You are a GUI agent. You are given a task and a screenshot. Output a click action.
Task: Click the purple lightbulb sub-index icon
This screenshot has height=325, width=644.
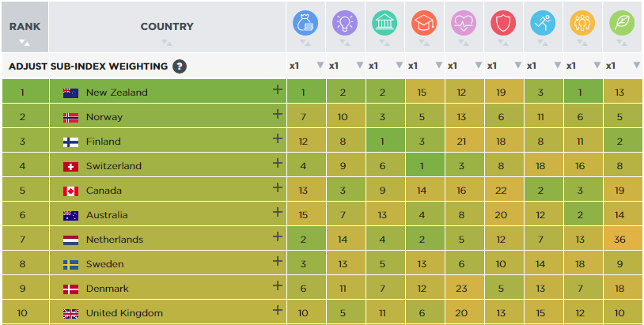(345, 23)
